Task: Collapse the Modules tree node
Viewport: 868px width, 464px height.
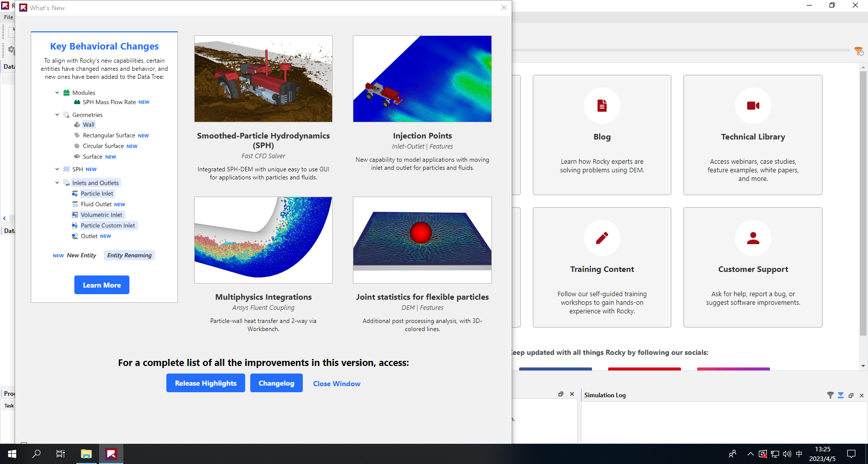Action: [57, 92]
